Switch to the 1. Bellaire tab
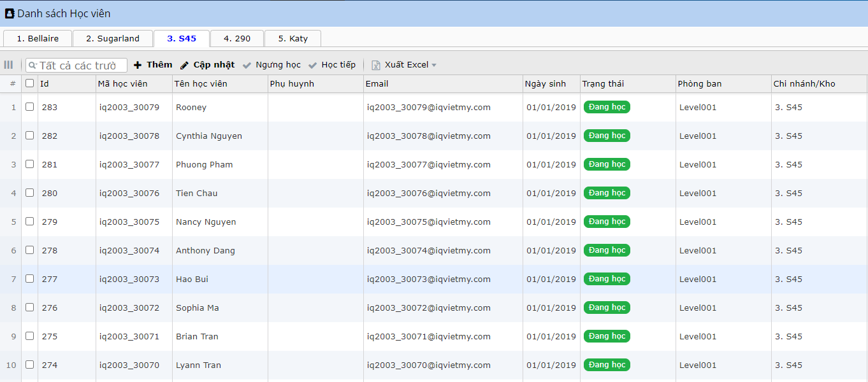 pos(38,39)
